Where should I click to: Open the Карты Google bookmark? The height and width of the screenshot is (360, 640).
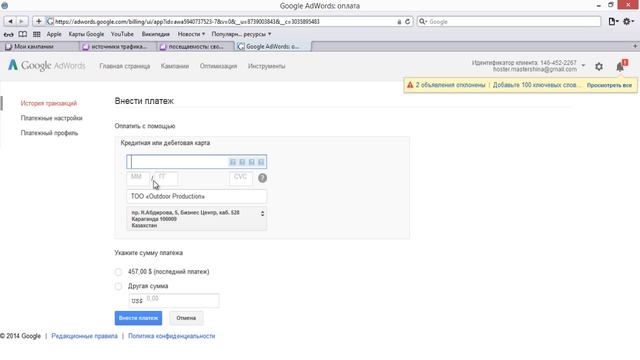click(x=86, y=34)
